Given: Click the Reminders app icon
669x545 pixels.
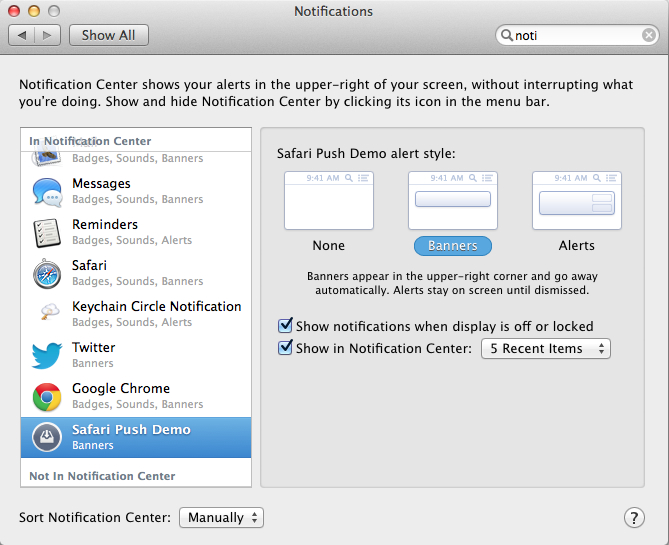Looking at the screenshot, I should (x=47, y=232).
